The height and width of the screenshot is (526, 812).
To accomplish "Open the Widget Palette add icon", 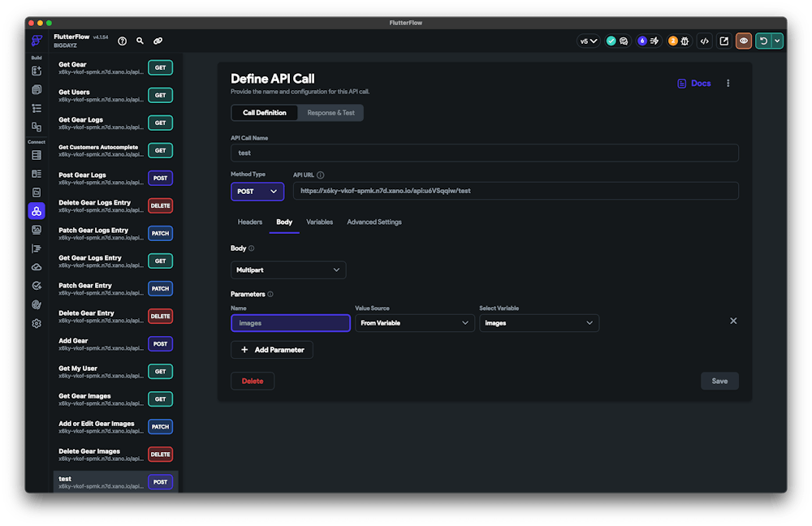I will point(37,71).
